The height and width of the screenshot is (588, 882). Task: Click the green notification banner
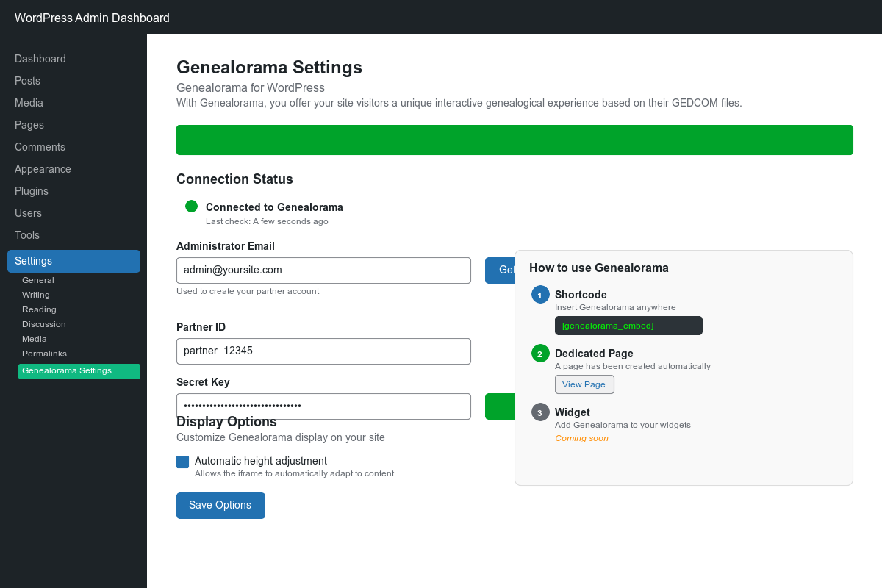tap(514, 140)
